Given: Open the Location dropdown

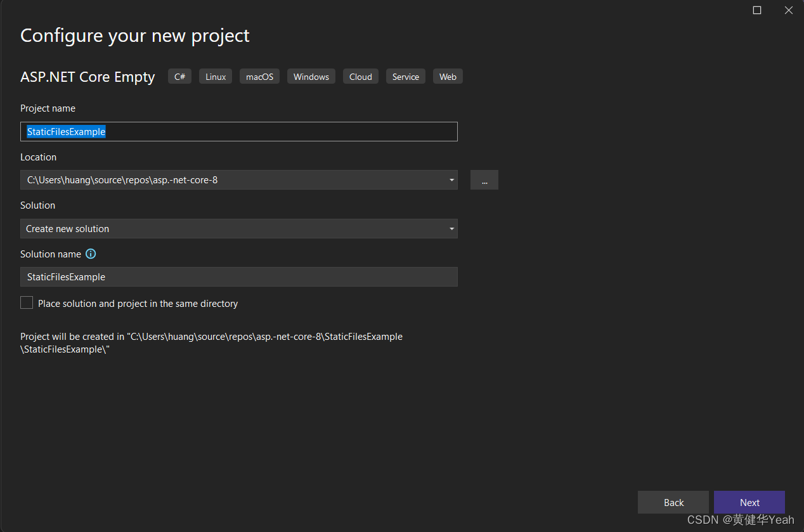Looking at the screenshot, I should [x=451, y=179].
